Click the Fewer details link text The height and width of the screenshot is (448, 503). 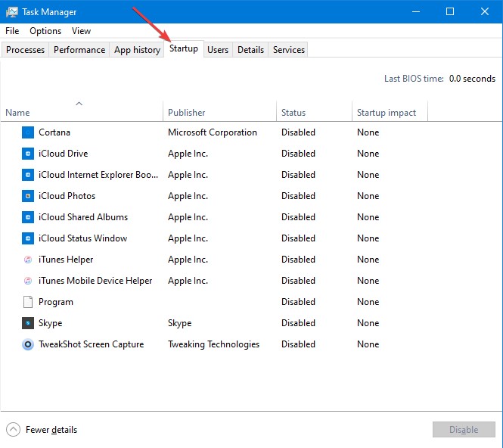click(51, 430)
